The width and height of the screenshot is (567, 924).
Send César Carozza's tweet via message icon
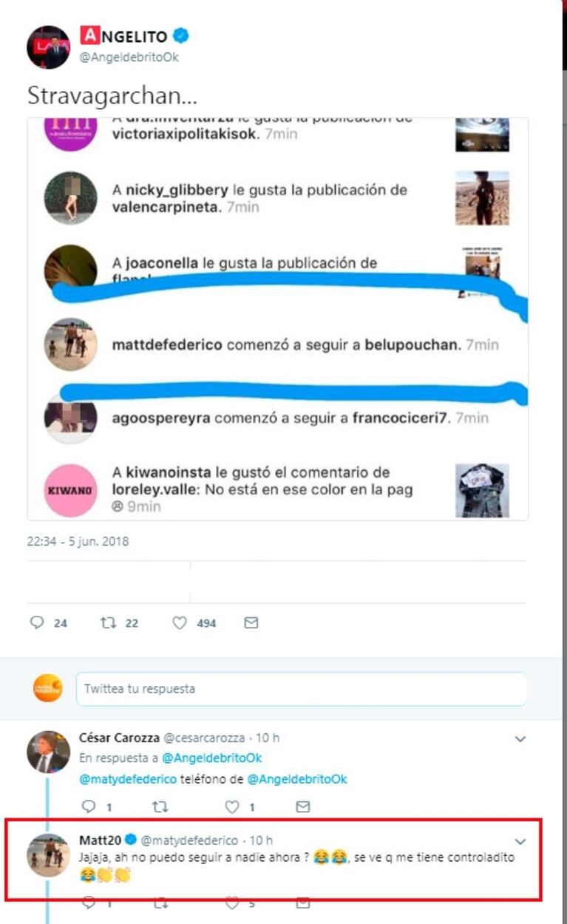(302, 806)
